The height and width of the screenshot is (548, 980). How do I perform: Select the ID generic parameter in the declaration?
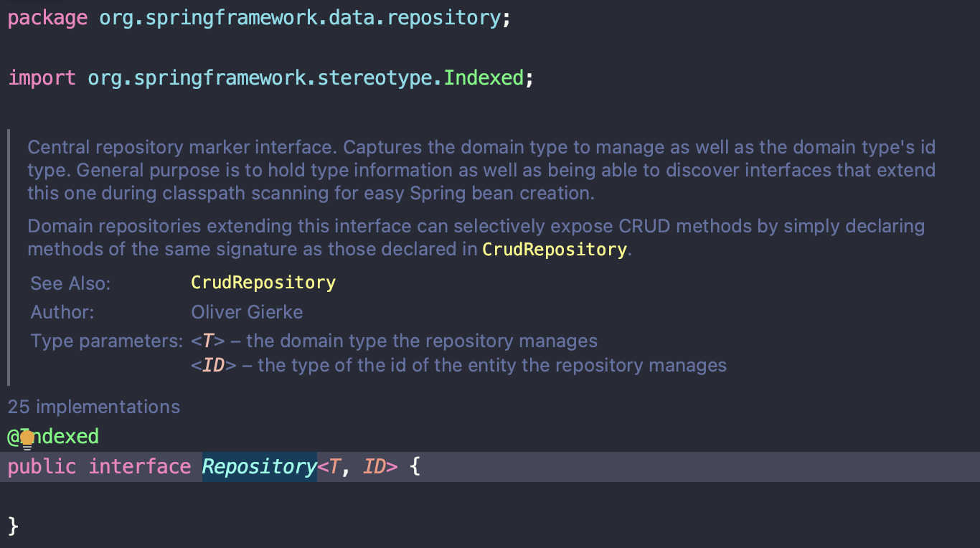click(374, 467)
